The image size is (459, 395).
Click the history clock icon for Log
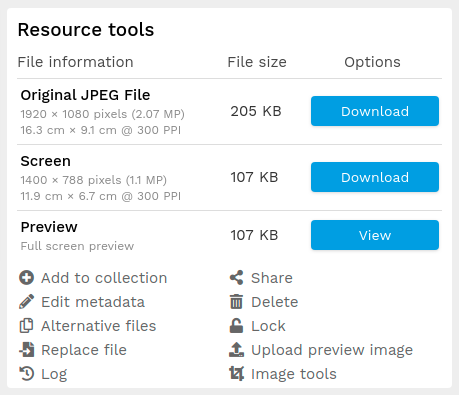(26, 374)
